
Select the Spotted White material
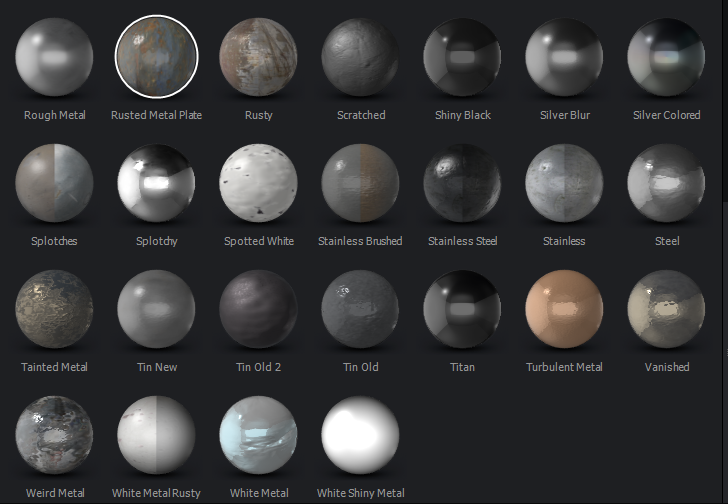pos(259,183)
